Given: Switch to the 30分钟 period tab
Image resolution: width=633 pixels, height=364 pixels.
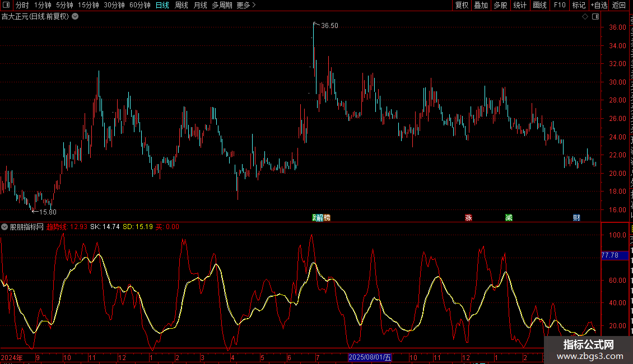Looking at the screenshot, I should coord(114,5).
